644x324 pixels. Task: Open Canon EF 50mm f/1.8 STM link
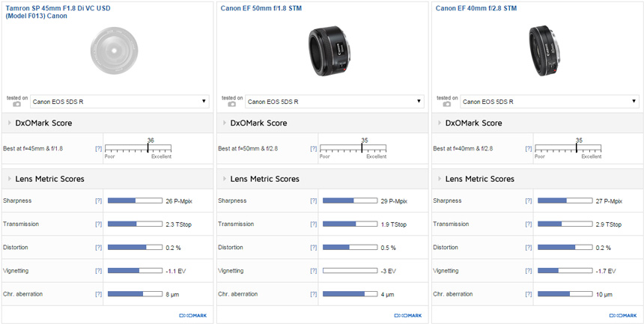(261, 8)
